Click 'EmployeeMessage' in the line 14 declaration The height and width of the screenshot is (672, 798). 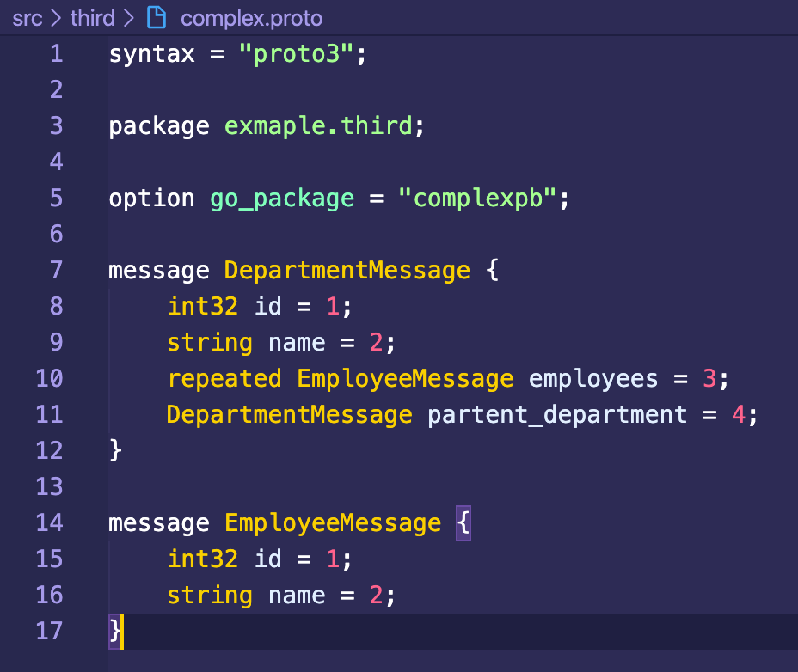click(x=333, y=524)
